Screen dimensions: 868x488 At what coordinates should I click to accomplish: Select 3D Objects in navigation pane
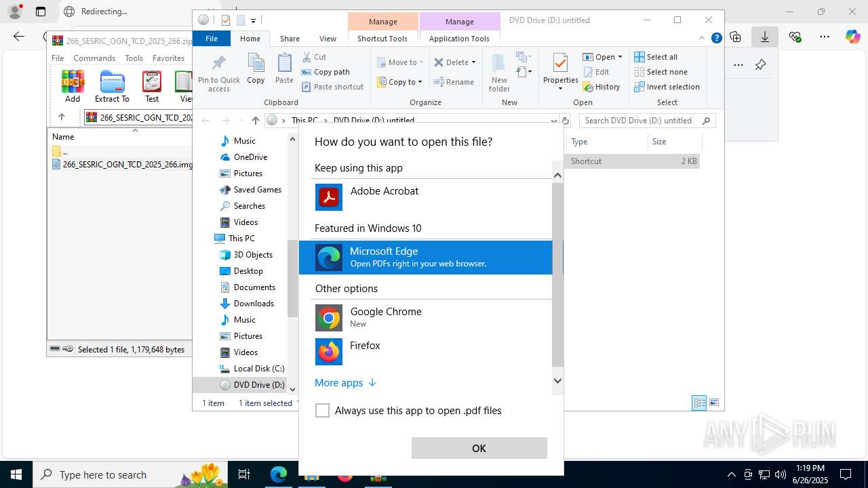coord(245,255)
